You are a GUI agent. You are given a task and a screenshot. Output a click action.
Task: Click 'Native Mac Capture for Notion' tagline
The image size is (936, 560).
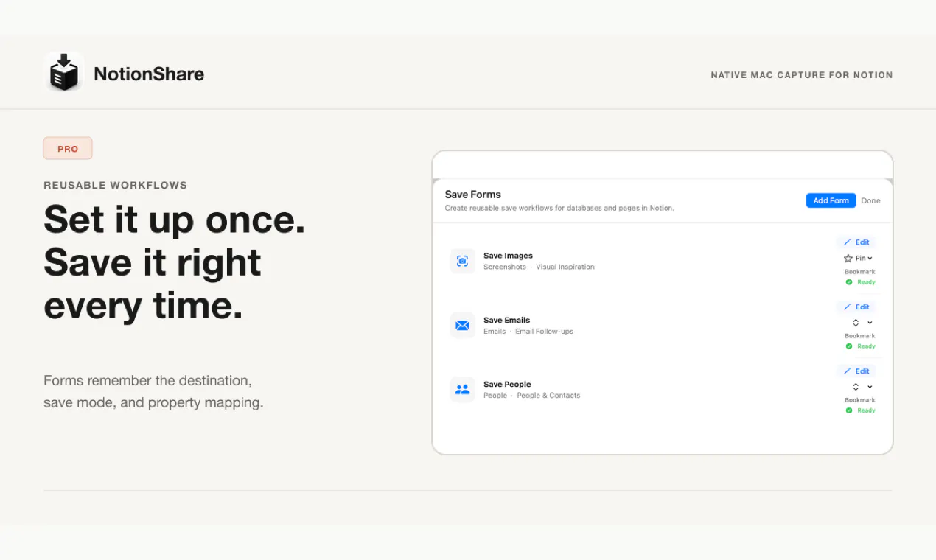[x=802, y=75]
